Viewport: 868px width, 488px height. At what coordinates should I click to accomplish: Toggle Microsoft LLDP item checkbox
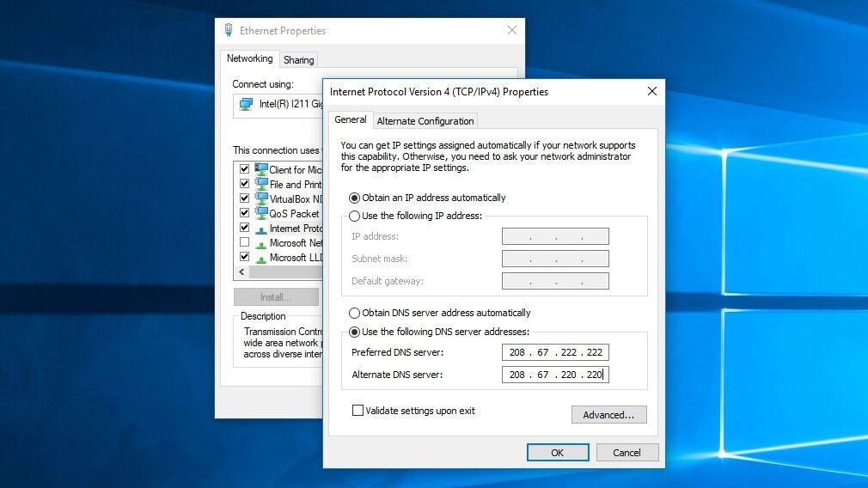244,257
